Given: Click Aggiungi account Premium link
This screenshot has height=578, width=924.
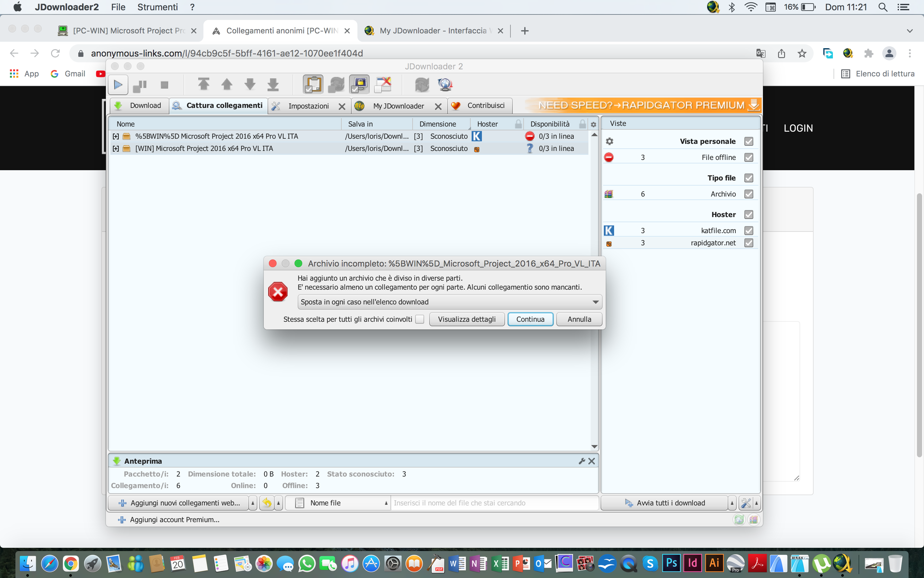Looking at the screenshot, I should click(169, 520).
